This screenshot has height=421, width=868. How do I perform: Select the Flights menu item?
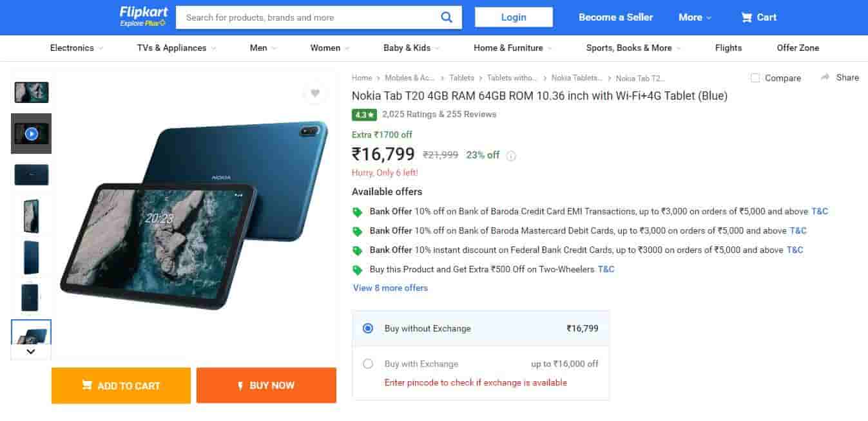point(728,48)
